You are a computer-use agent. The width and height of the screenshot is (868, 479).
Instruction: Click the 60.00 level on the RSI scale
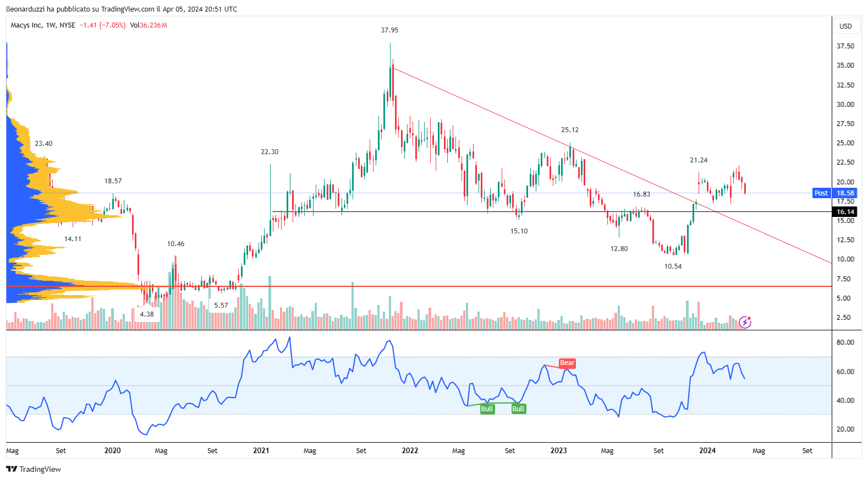click(x=845, y=372)
